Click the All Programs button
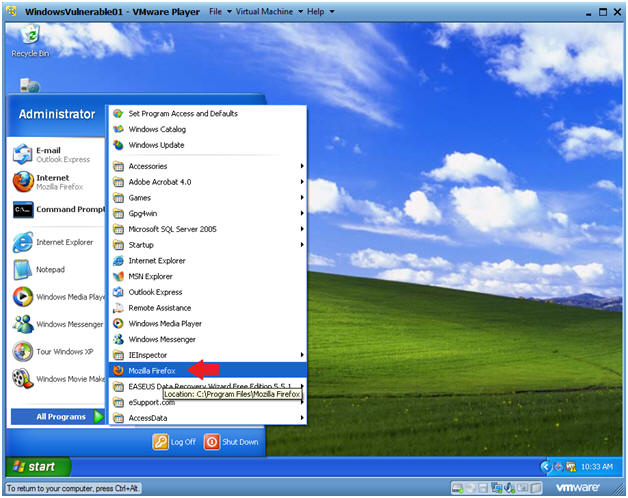The width and height of the screenshot is (628, 498). [57, 417]
